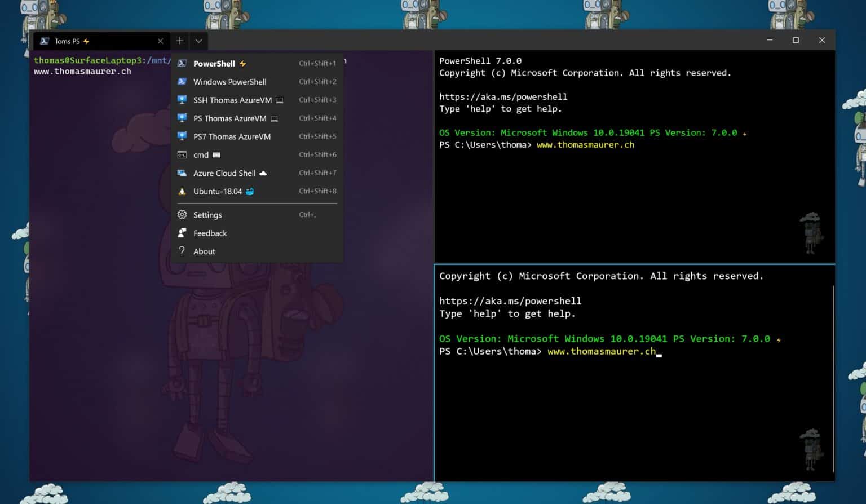Close the Toms PS tab
The image size is (866, 504).
(x=160, y=41)
